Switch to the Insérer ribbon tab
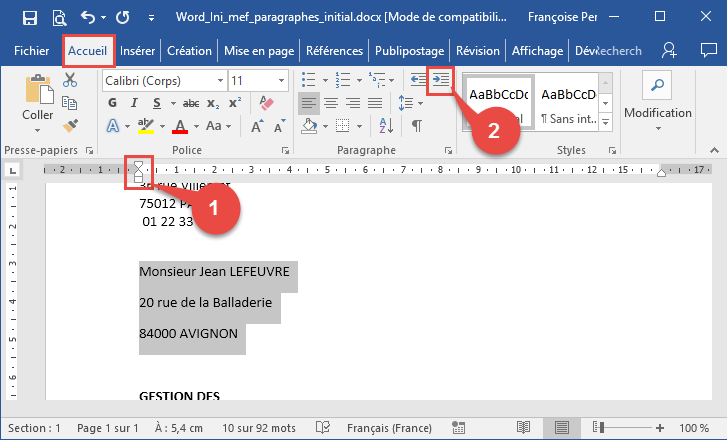This screenshot has width=727, height=440. [x=137, y=50]
